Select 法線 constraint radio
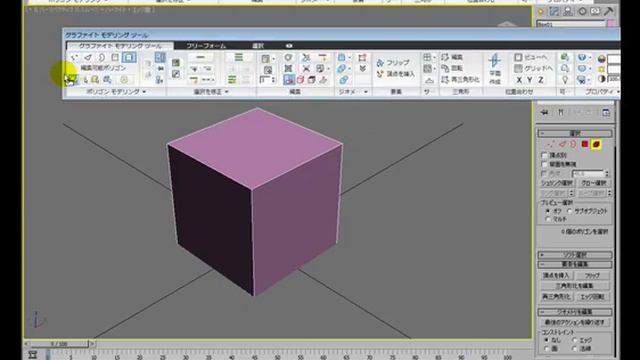 [x=574, y=349]
